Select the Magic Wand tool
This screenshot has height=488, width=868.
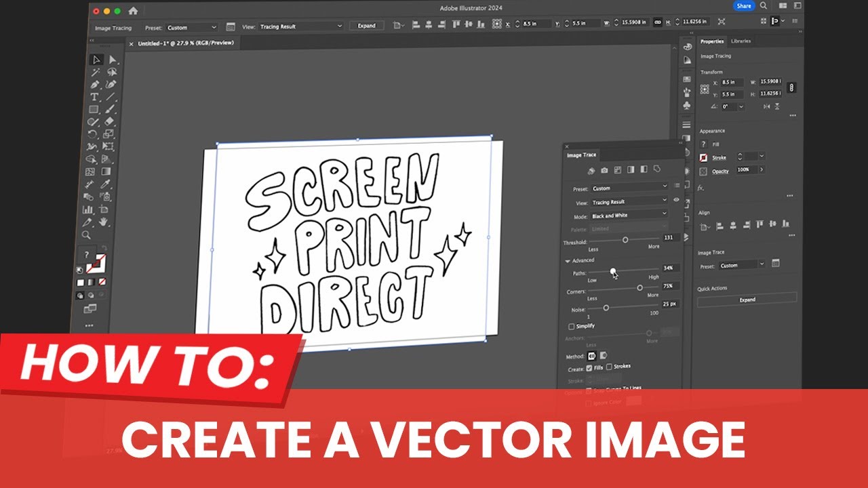(x=96, y=72)
